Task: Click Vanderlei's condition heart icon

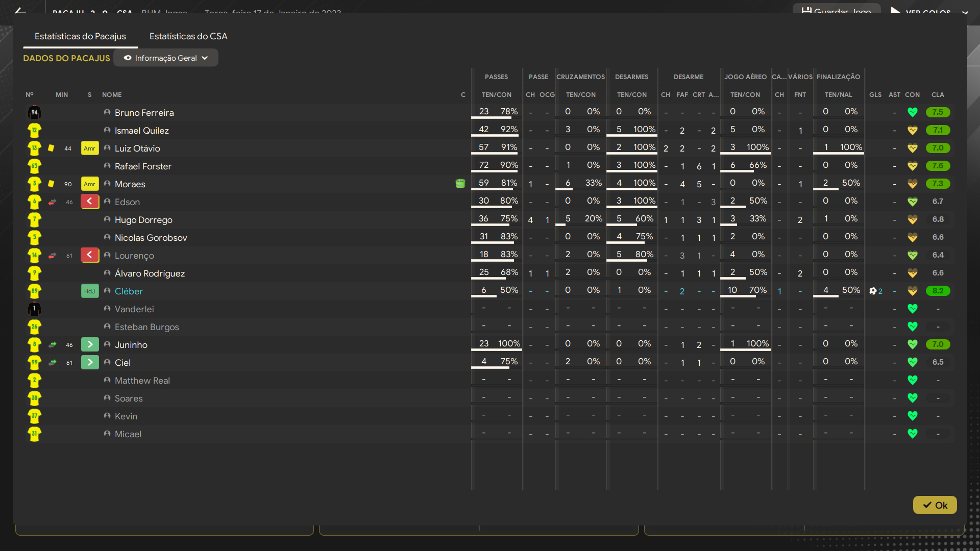Action: [x=913, y=309]
